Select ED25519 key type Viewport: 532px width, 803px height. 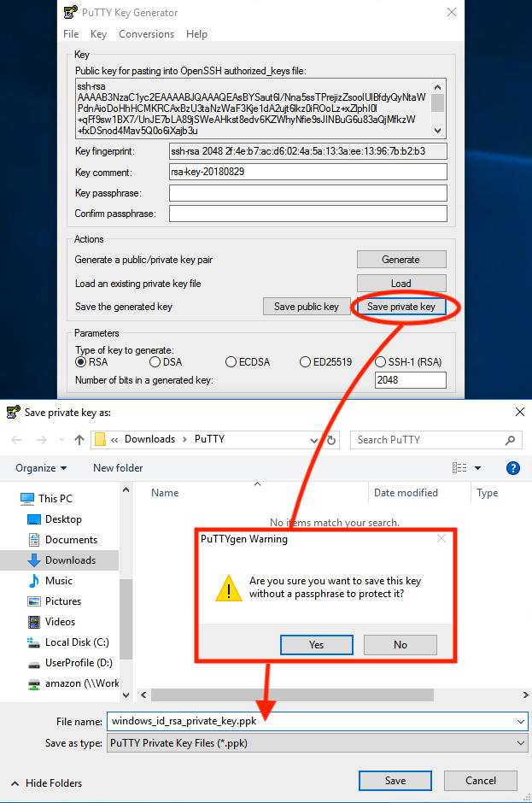coord(325,362)
